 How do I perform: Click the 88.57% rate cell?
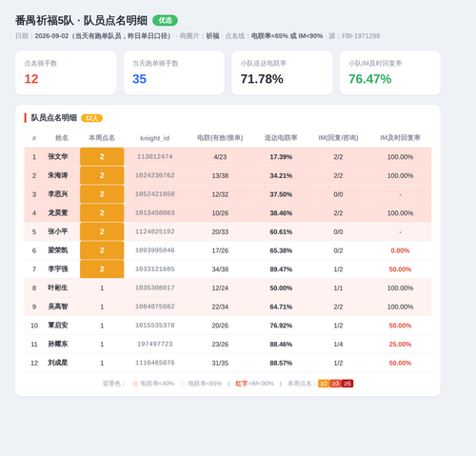click(x=281, y=363)
